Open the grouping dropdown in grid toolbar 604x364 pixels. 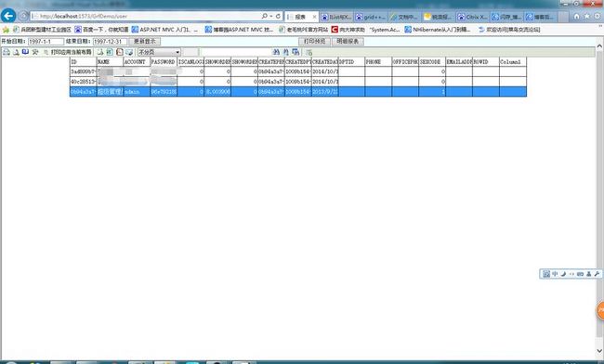[160, 52]
